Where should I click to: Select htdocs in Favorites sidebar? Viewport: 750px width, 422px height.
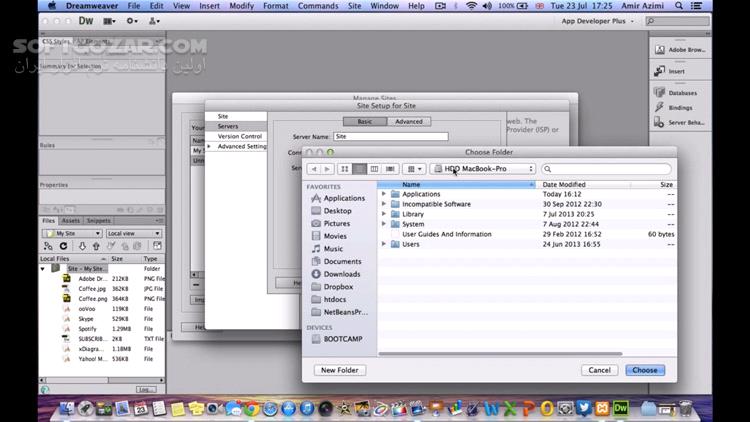tap(329, 300)
